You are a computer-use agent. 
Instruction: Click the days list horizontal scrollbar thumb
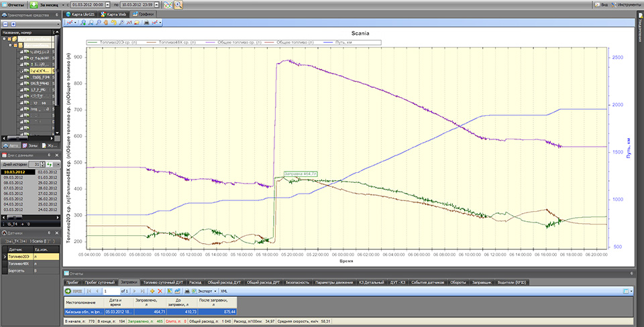(x=14, y=217)
